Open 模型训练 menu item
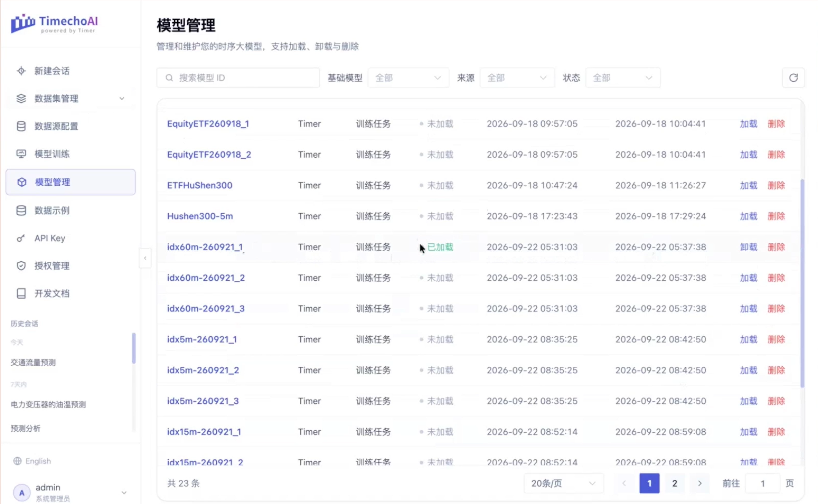The height and width of the screenshot is (504, 818). pyautogui.click(x=71, y=154)
